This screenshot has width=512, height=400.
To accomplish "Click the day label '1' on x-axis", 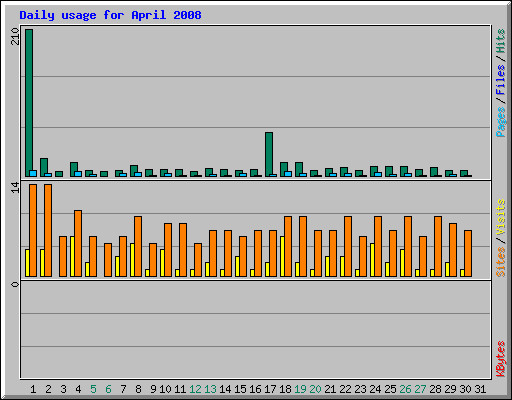I will click(x=33, y=389).
